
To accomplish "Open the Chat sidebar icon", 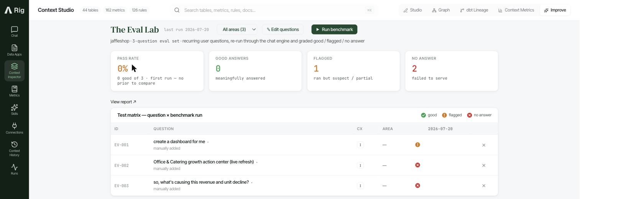I will 14,32.
